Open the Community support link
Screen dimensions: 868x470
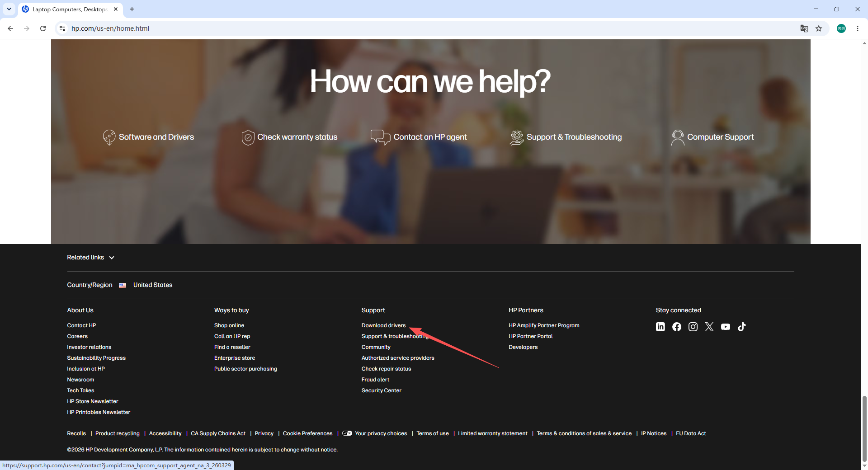pos(376,347)
